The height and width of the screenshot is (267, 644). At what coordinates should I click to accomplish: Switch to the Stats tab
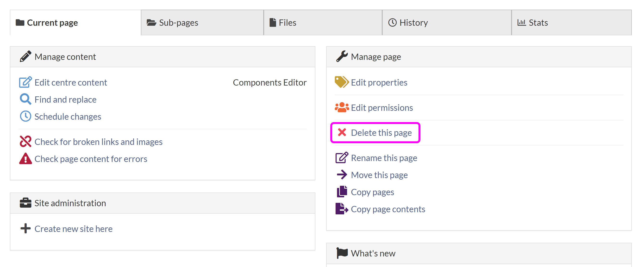pos(538,23)
